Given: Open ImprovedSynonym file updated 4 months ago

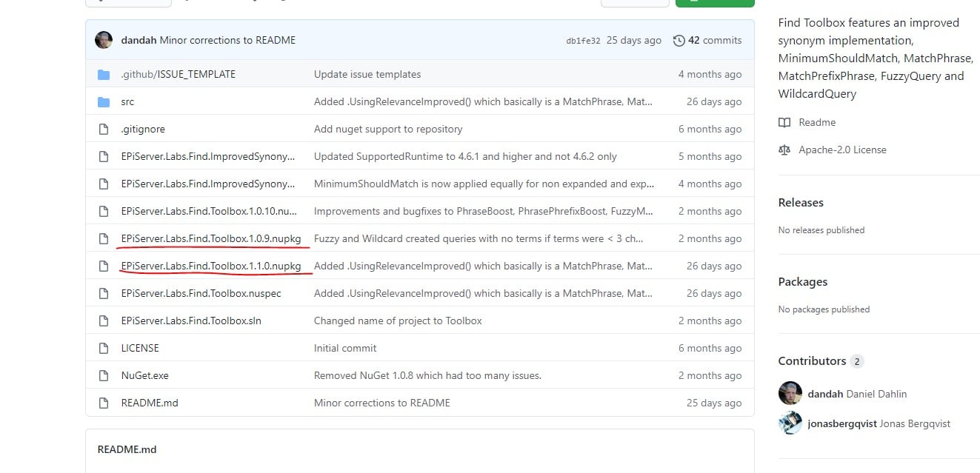Looking at the screenshot, I should pyautogui.click(x=207, y=184).
